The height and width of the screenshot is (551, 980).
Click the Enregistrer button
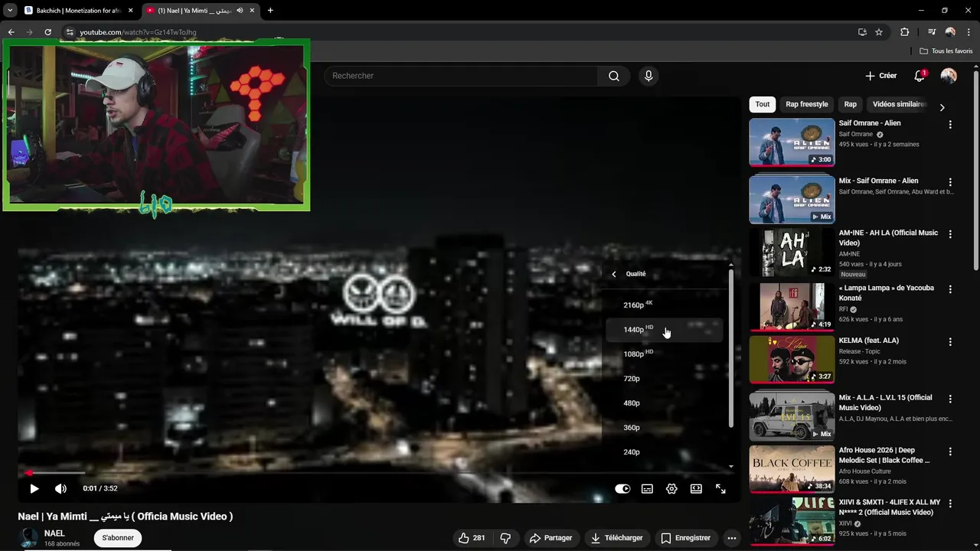pos(685,538)
